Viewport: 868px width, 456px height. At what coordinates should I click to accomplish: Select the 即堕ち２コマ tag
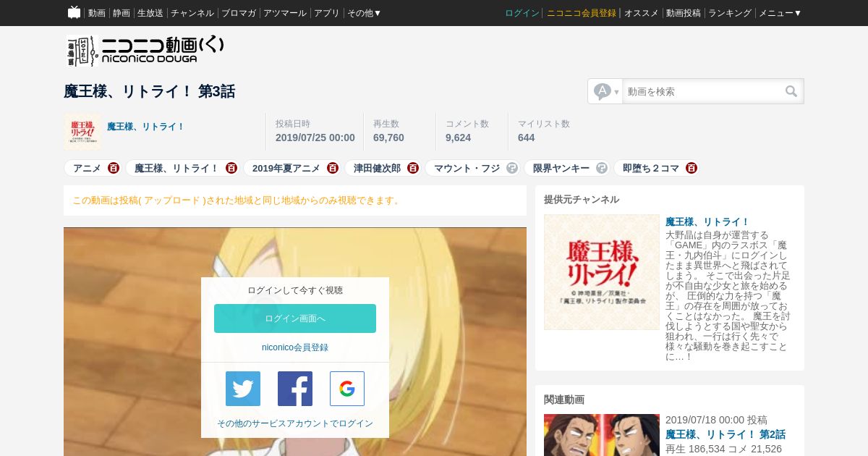click(x=651, y=168)
